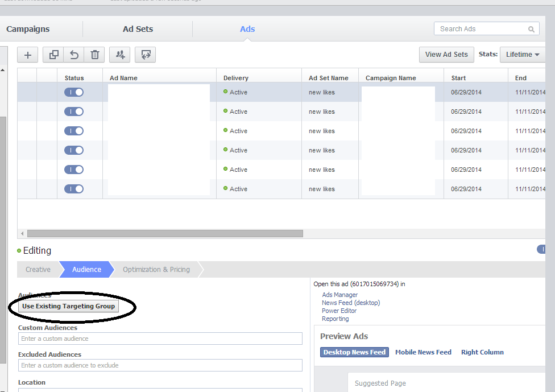The image size is (555, 392).
Task: Open the Lifetime stats dropdown
Action: click(x=523, y=55)
